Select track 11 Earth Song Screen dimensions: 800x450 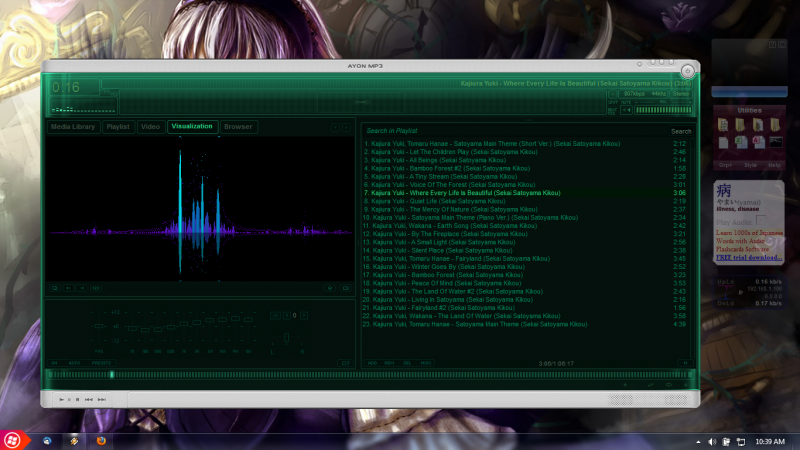pyautogui.click(x=524, y=226)
